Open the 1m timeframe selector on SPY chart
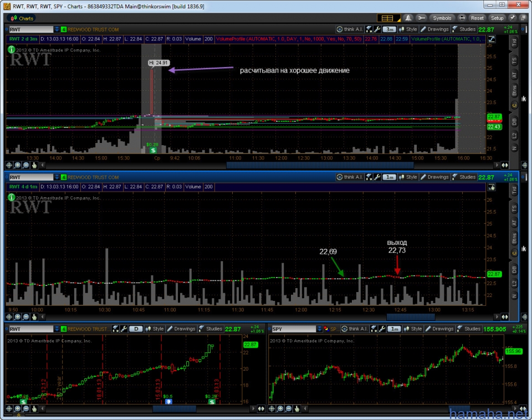This screenshot has height=420, width=532. (395, 329)
